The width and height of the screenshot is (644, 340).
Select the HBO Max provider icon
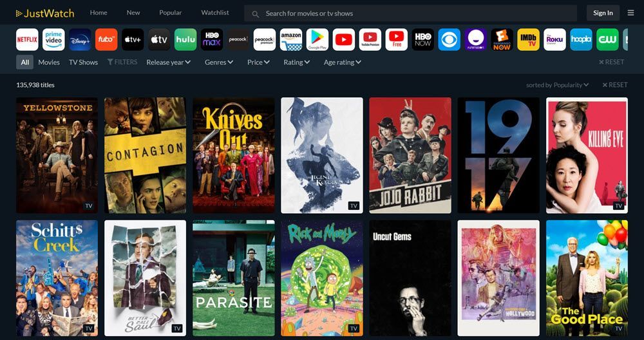[x=212, y=39]
